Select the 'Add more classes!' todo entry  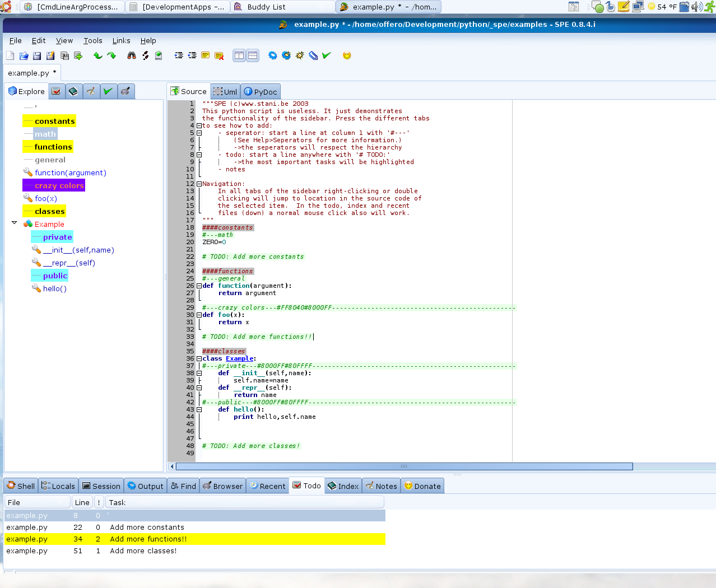coord(143,551)
